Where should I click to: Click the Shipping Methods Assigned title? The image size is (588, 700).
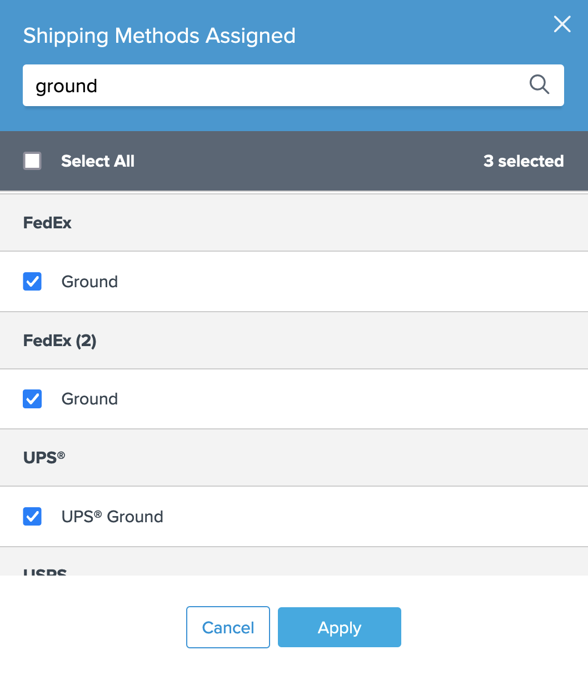pos(160,36)
